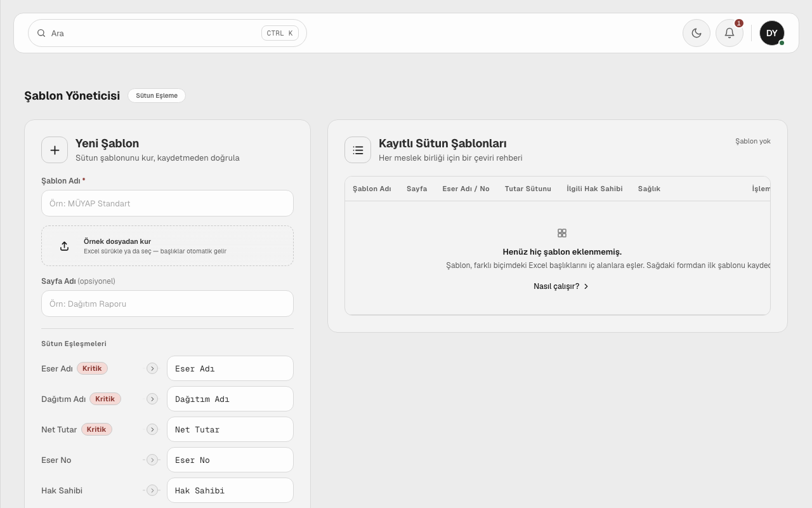This screenshot has width=812, height=508.
Task: Click the Ara search box
Action: (x=167, y=33)
